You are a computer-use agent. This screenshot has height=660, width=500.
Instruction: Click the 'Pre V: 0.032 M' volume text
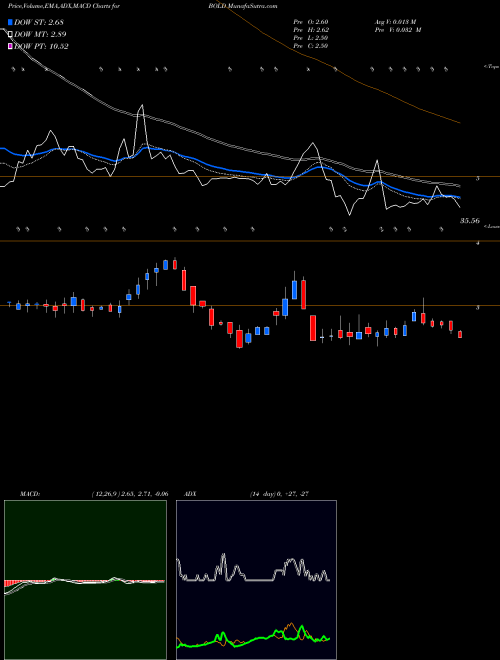click(398, 30)
